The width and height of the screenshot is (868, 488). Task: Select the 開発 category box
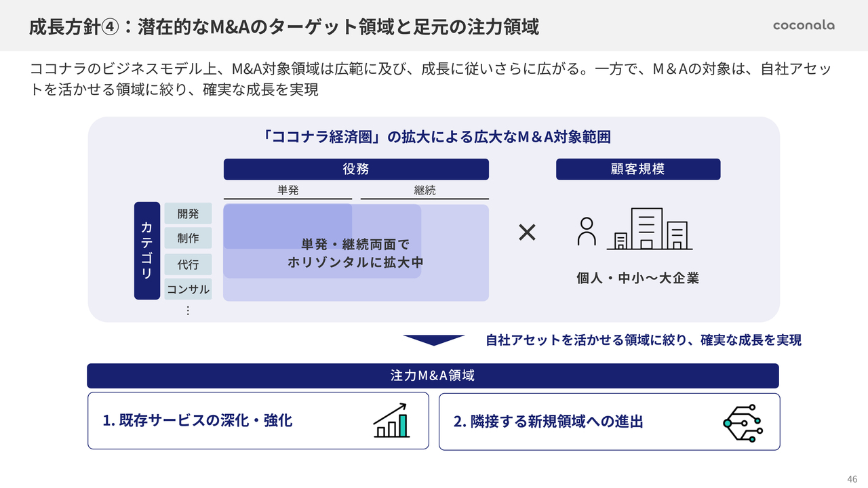[188, 213]
